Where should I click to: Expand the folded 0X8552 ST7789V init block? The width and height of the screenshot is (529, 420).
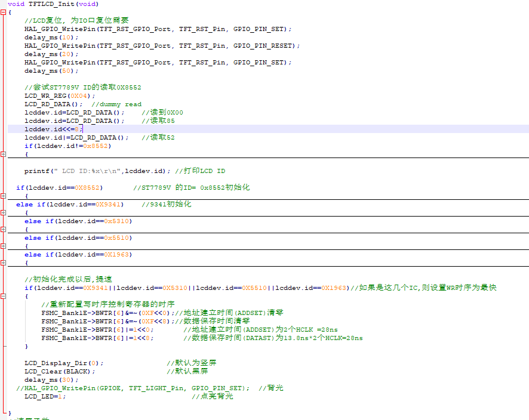point(4,196)
